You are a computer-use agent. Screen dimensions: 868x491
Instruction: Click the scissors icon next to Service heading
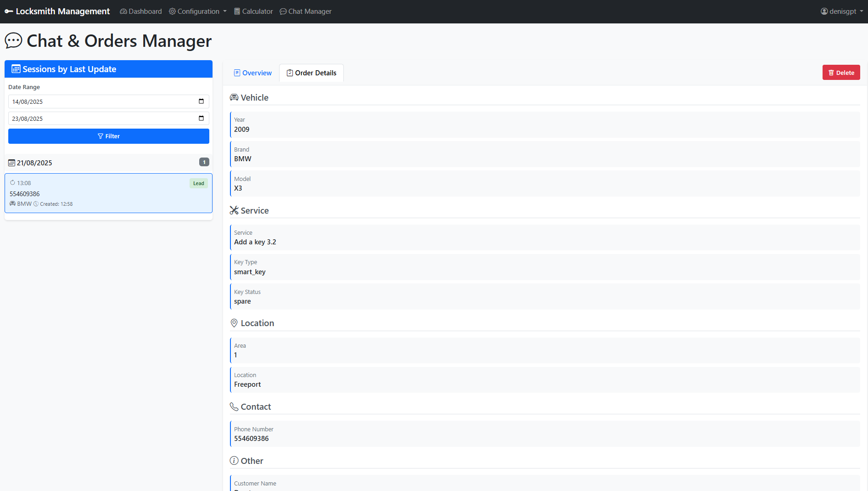(x=234, y=210)
